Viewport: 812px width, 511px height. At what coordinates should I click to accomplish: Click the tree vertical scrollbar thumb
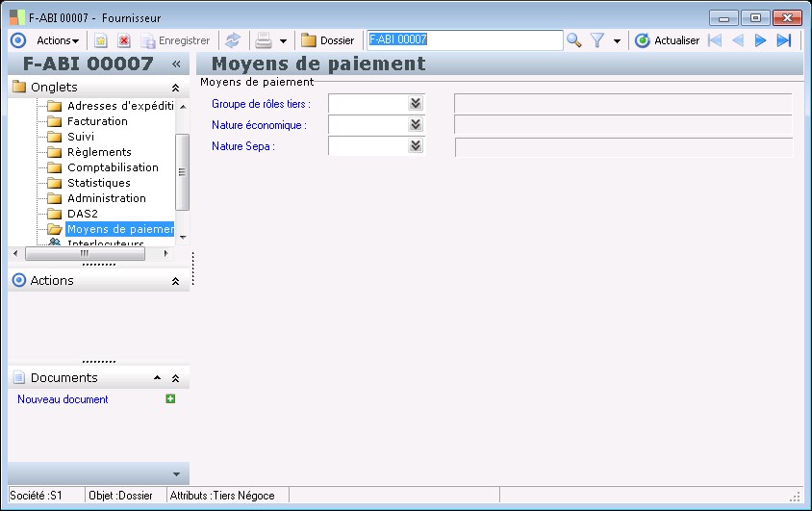(x=182, y=172)
